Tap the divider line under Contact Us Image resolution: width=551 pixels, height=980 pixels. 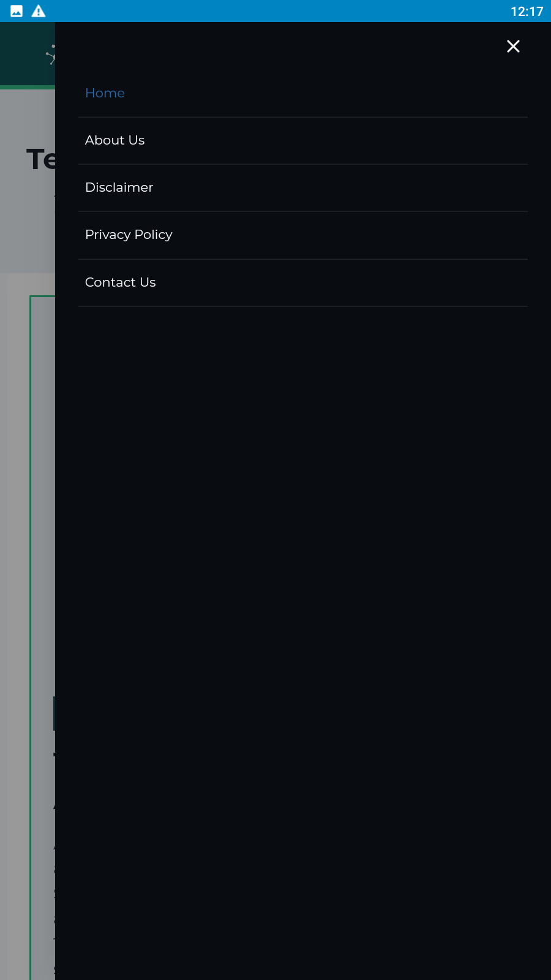point(303,306)
